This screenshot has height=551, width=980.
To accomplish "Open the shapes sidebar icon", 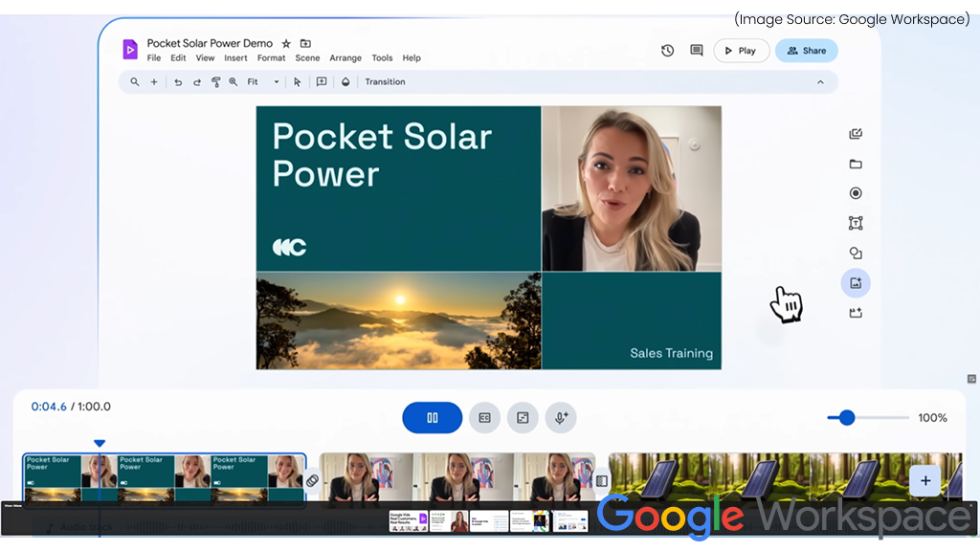I will 856,253.
